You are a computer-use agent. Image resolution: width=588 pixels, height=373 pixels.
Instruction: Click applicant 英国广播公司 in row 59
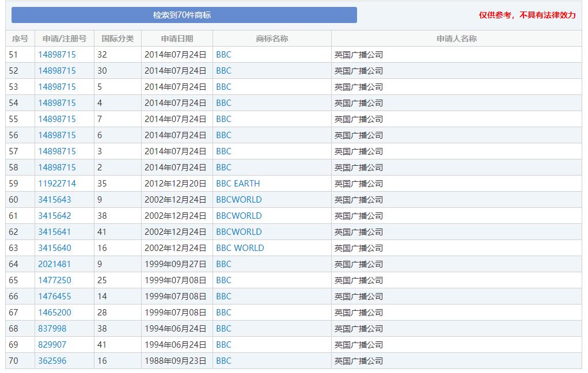358,183
